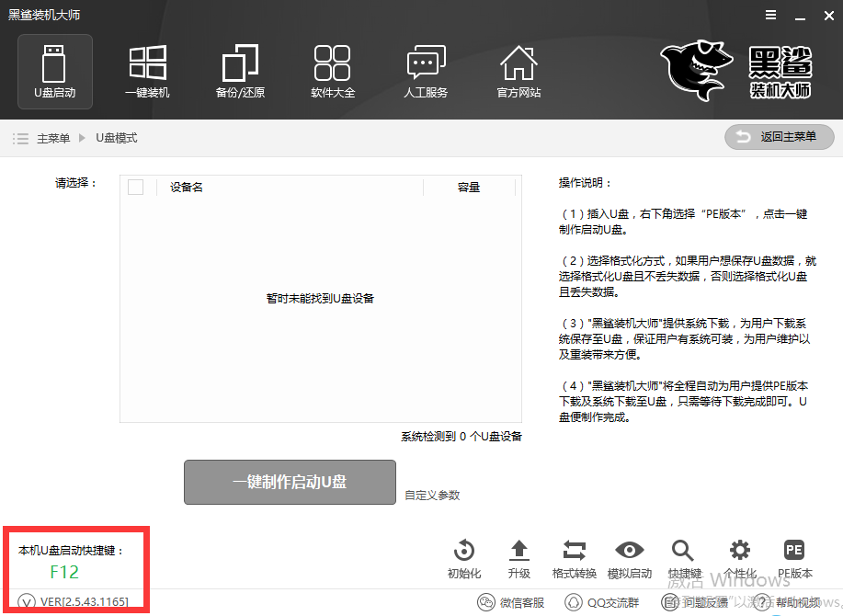
Task: Click the 容量 column header
Action: (468, 187)
